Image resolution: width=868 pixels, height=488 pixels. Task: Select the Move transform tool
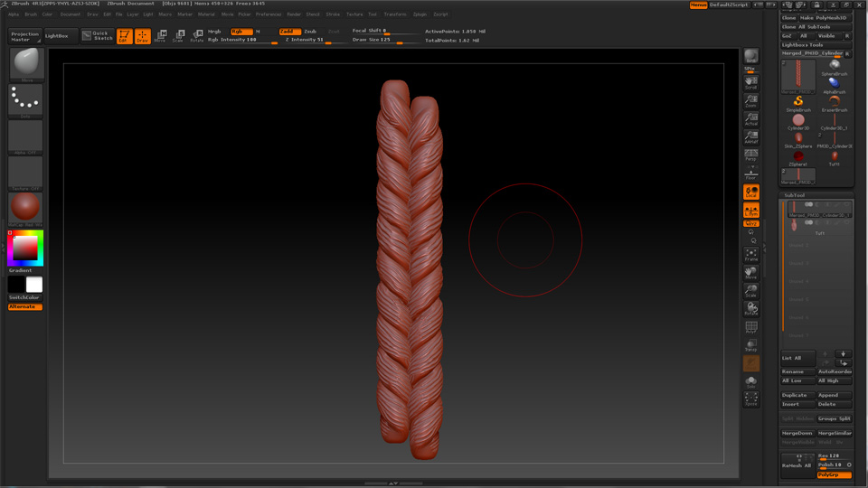[160, 36]
